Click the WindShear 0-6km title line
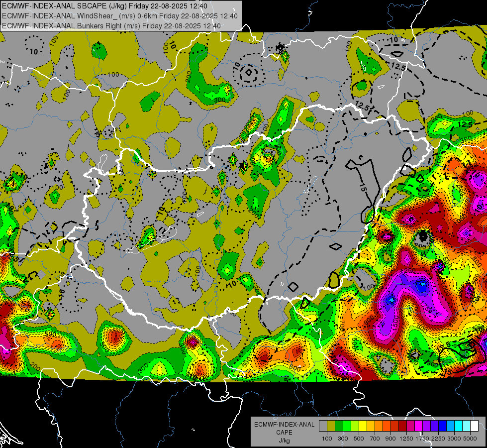 (120, 16)
